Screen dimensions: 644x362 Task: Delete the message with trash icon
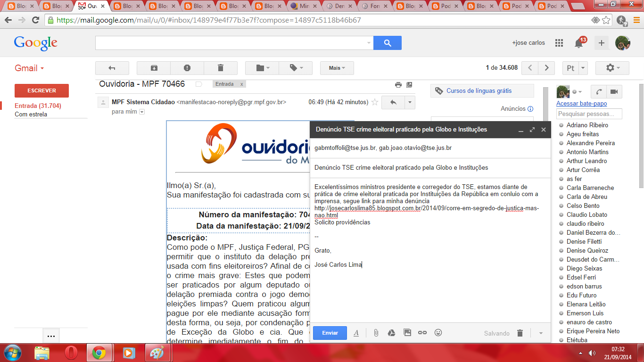(x=221, y=68)
